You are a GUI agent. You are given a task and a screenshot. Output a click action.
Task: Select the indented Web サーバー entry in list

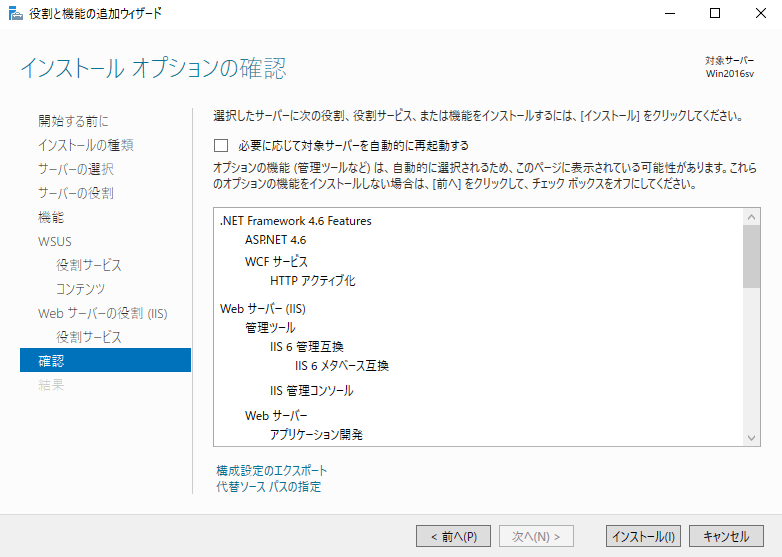(x=276, y=415)
